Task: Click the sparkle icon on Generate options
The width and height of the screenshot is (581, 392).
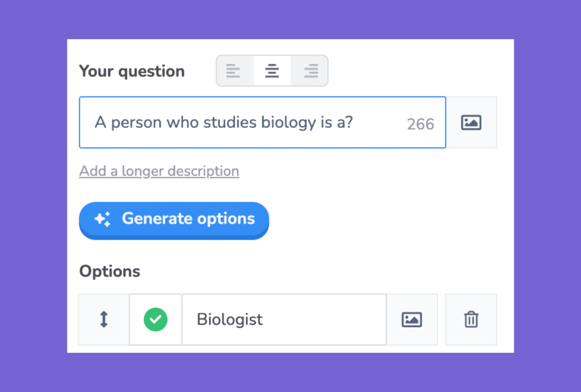Action: click(103, 219)
